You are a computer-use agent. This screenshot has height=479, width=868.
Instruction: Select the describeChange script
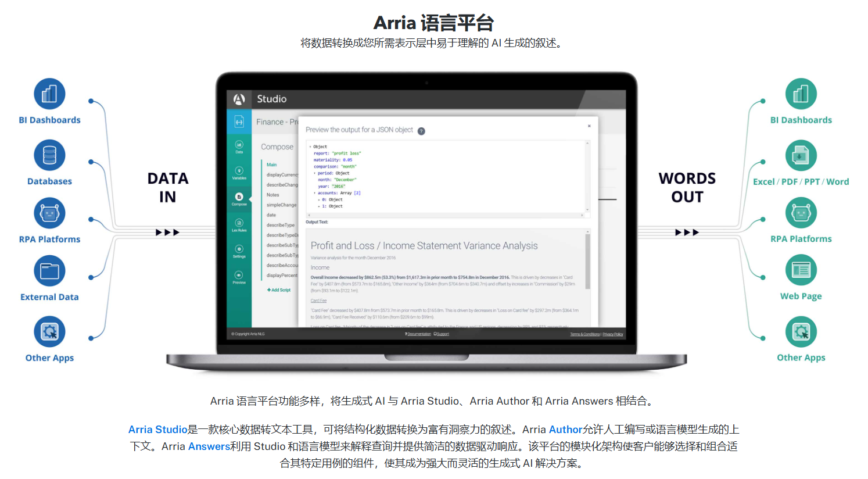(x=282, y=185)
